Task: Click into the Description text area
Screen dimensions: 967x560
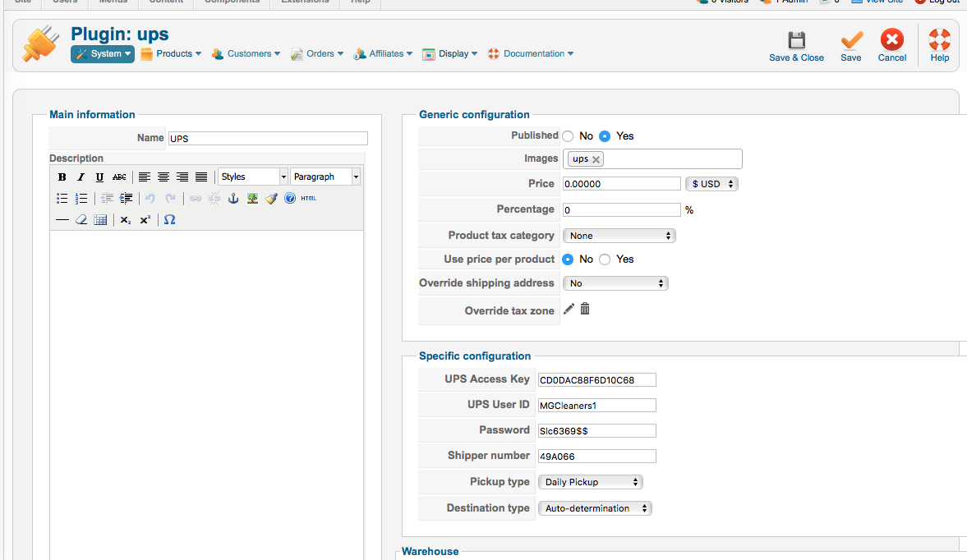Action: [206, 394]
